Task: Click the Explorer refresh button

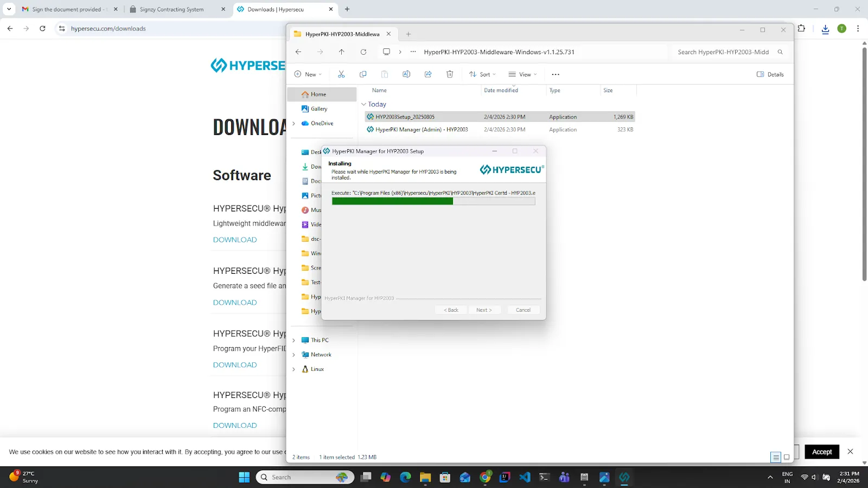Action: (363, 52)
